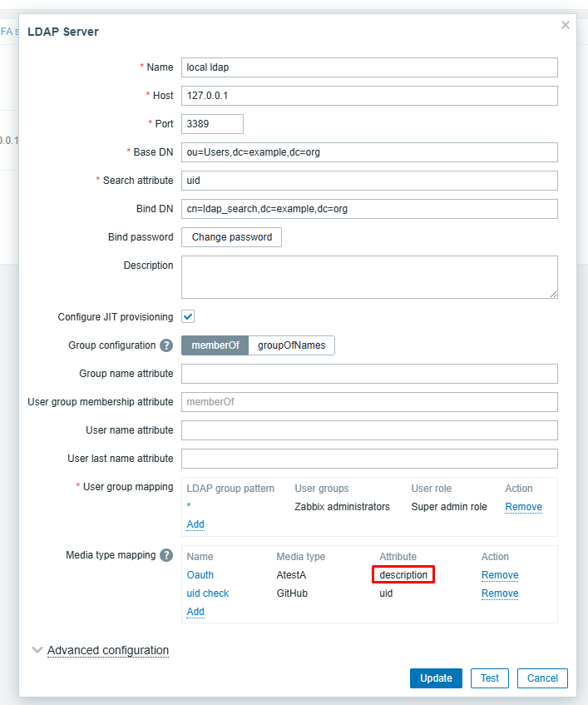Viewport: 588px width, 705px height.
Task: Click the Group configuration help icon
Action: point(166,345)
